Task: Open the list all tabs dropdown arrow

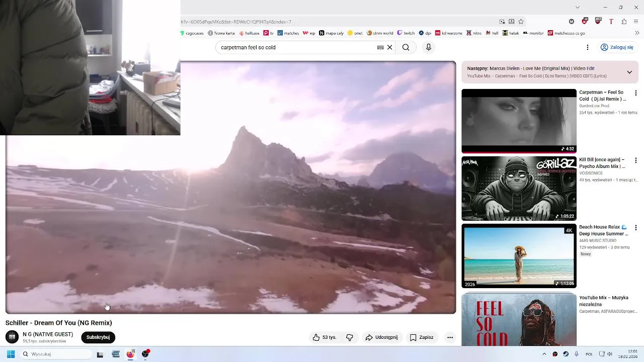Action: [578, 7]
